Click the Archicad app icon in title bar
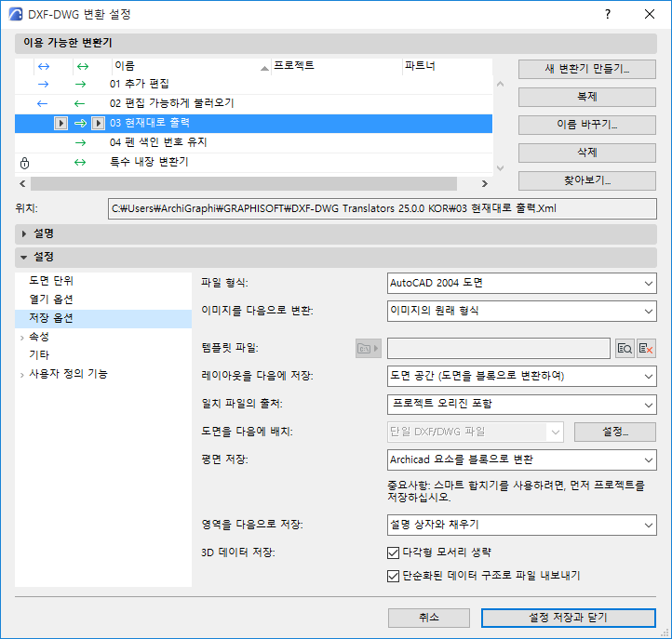 16,14
